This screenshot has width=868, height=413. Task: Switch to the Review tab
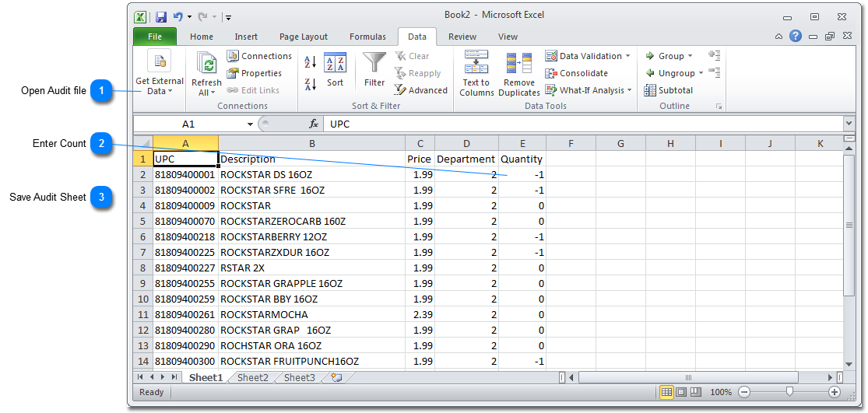pos(462,37)
